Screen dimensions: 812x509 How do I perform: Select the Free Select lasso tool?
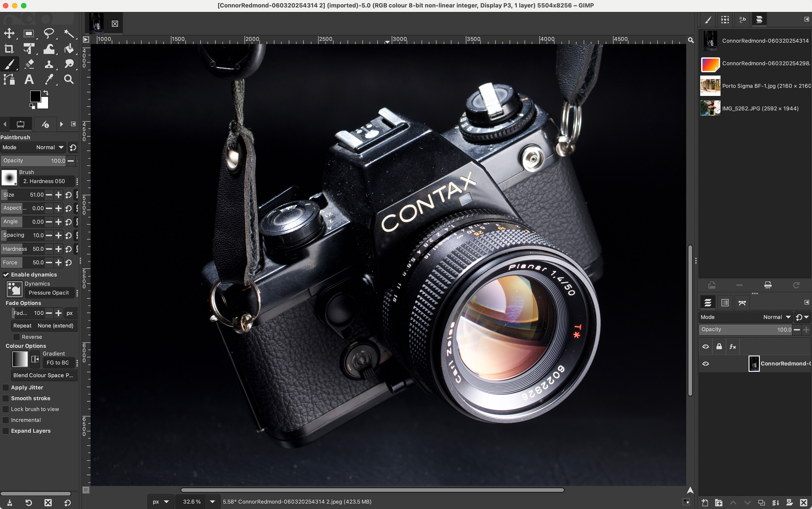(49, 33)
